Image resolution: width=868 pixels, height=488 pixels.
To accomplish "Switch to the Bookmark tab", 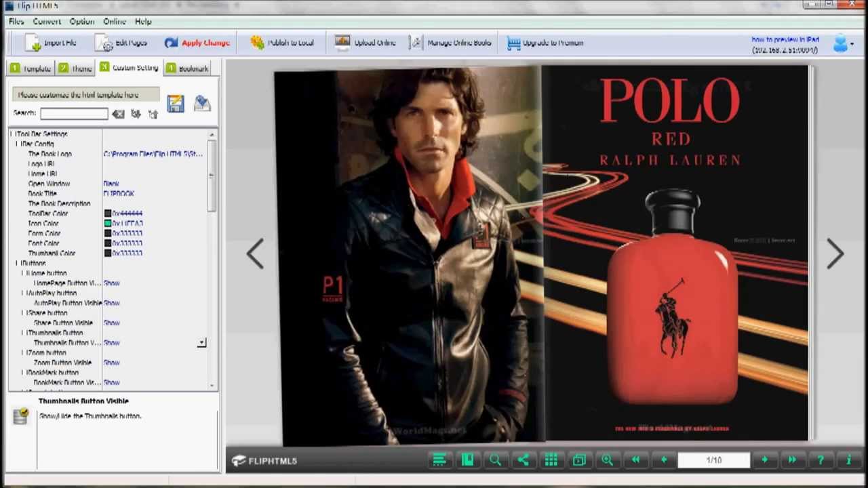I will point(187,68).
